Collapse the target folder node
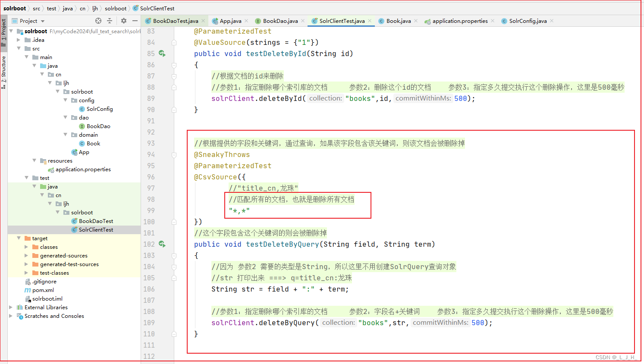Screen dimensions: 644x364 (x=19, y=238)
